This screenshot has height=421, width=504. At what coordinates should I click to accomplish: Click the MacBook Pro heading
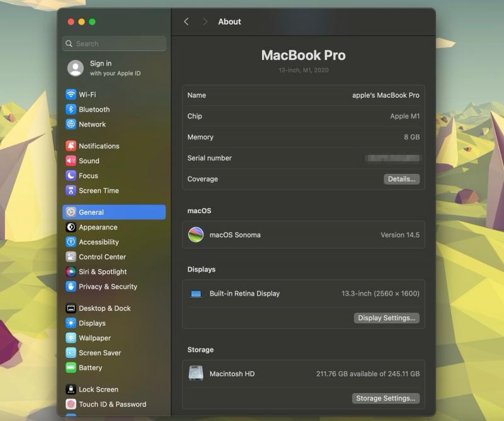[304, 55]
